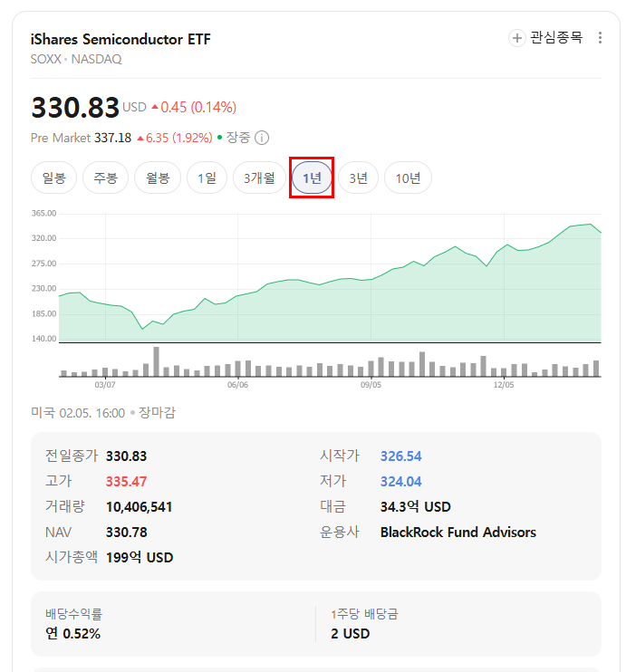The width and height of the screenshot is (626, 672).
Task: Click the 전일종가 value 330.83
Action: 127,456
